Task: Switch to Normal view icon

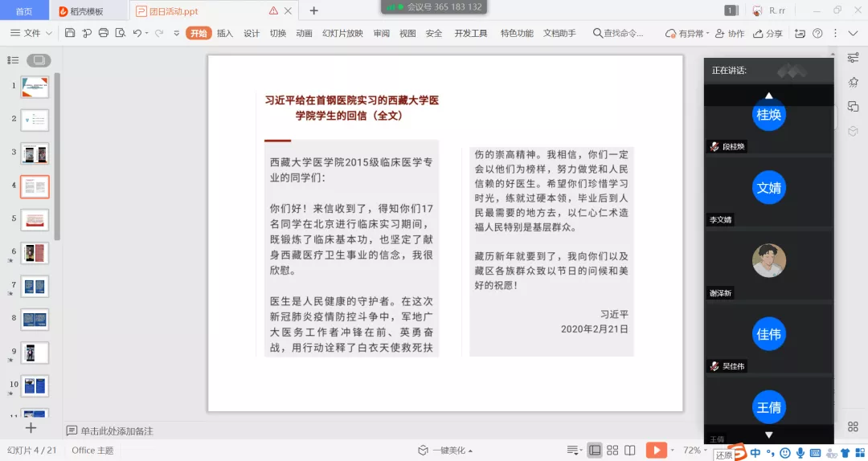Action: (x=595, y=451)
